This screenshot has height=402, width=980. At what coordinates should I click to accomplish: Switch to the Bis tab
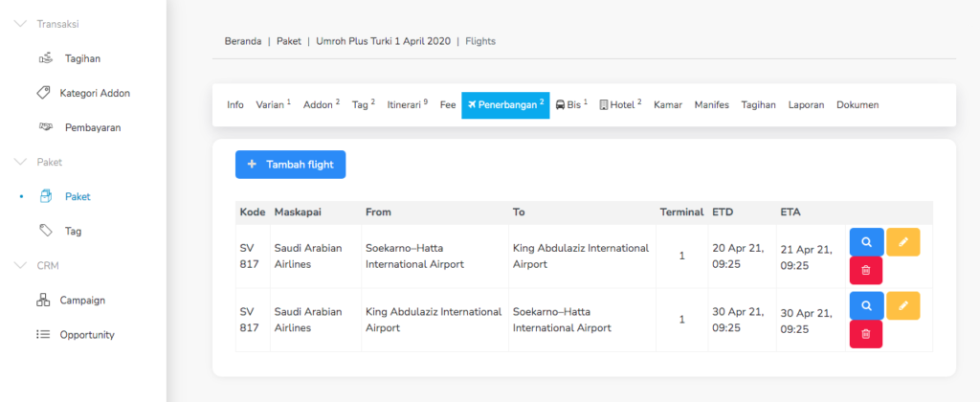point(571,105)
